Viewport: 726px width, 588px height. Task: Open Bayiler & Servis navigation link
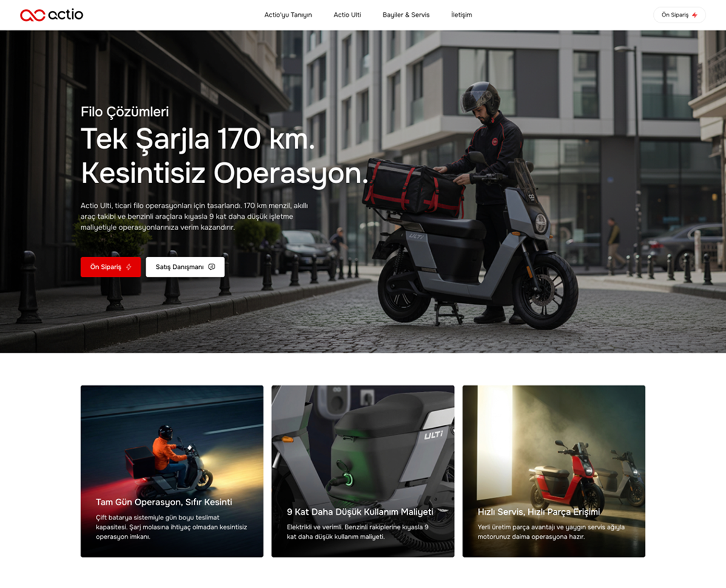(406, 15)
